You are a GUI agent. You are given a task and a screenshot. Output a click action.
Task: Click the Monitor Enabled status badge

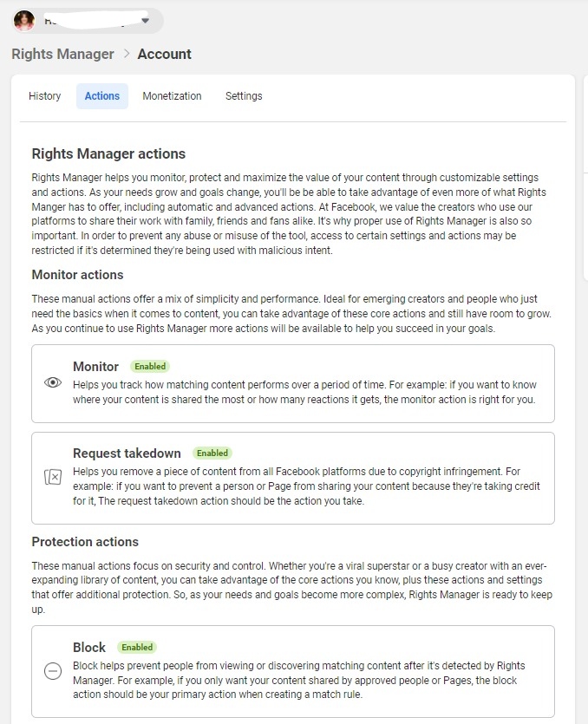point(150,366)
